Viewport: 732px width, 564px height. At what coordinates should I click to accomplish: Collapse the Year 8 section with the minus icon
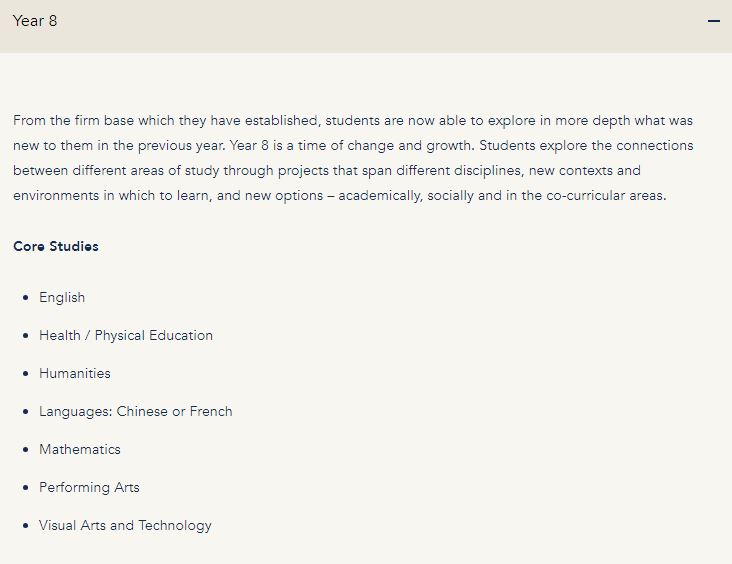(x=713, y=21)
